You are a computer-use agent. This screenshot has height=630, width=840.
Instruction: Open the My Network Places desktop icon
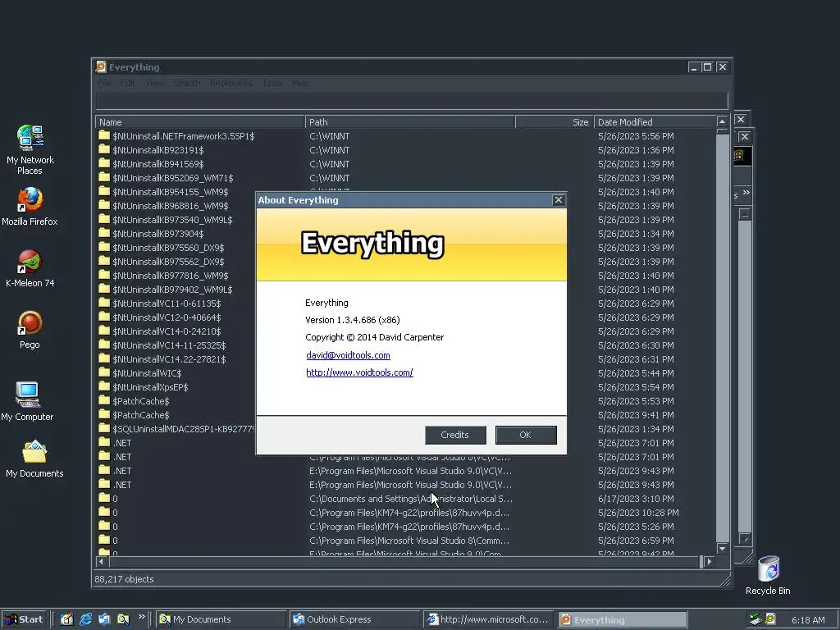pos(30,149)
